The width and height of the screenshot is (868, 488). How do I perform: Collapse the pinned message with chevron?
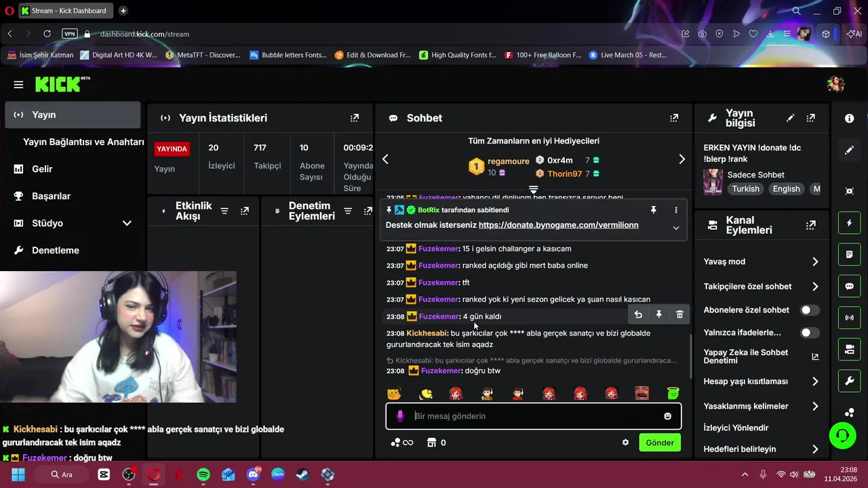tap(675, 228)
